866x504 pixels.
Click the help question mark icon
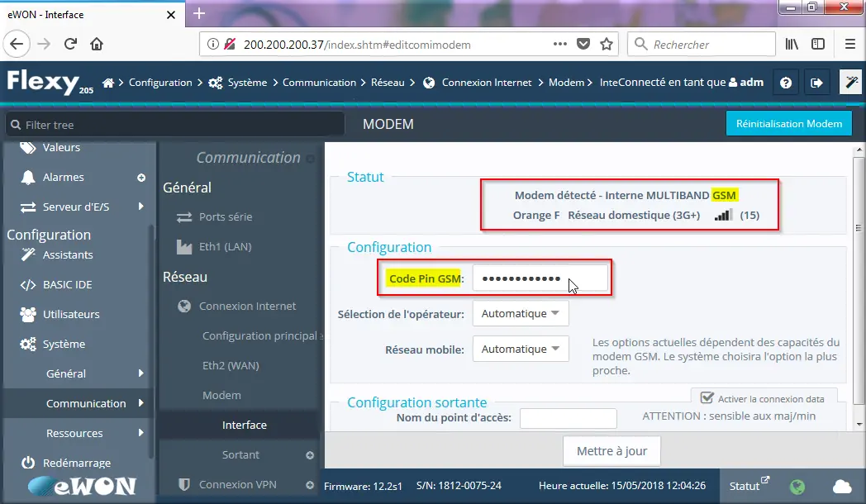(x=786, y=83)
